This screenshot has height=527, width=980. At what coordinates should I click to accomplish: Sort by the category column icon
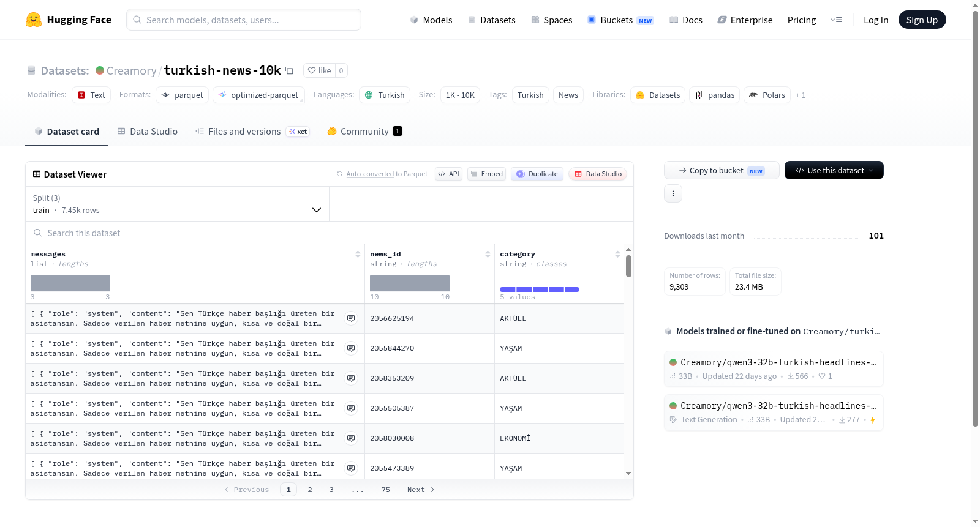coord(617,254)
